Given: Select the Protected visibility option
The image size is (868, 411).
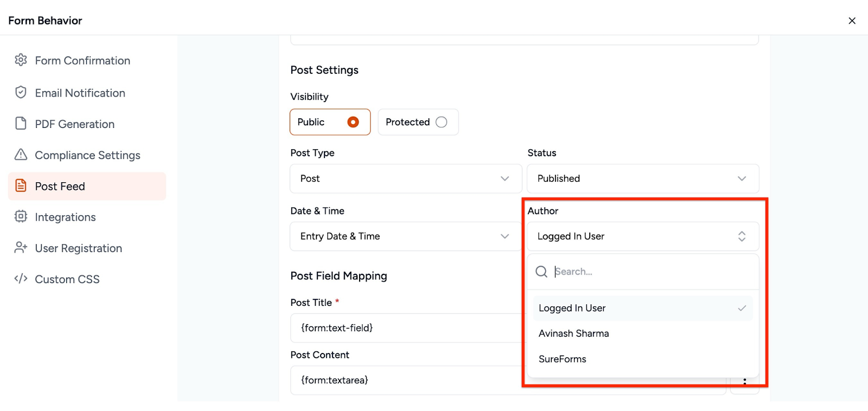Looking at the screenshot, I should (x=441, y=122).
